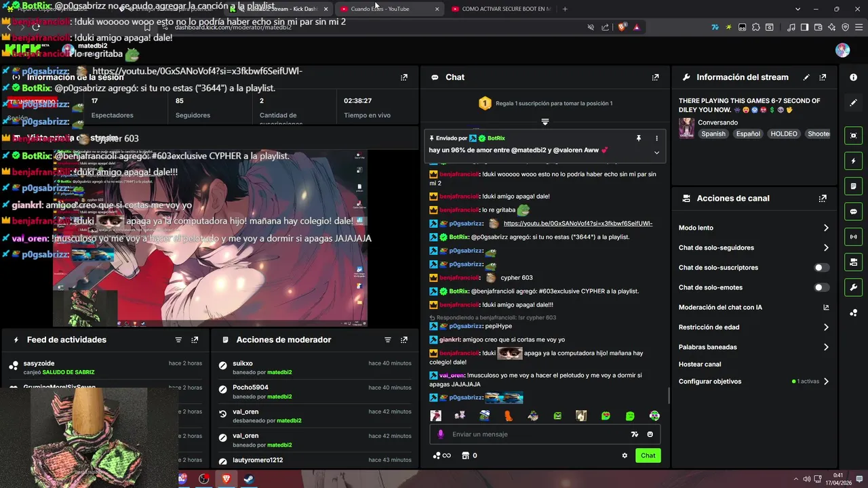Open a new browser tab
Image resolution: width=868 pixels, height=488 pixels.
[x=565, y=9]
